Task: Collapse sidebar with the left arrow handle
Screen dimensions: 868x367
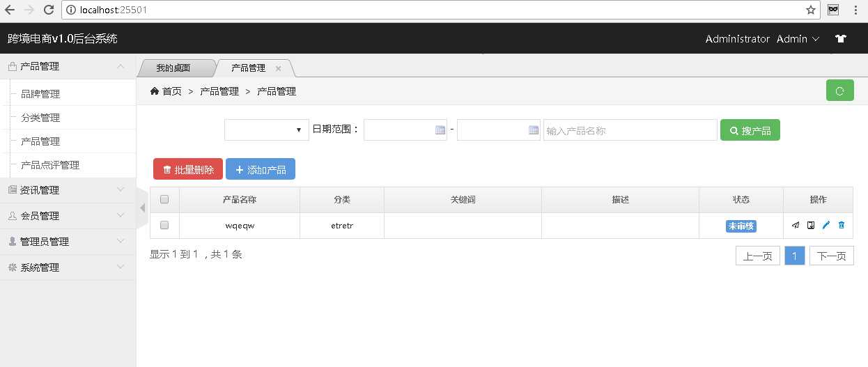Action: [142, 208]
